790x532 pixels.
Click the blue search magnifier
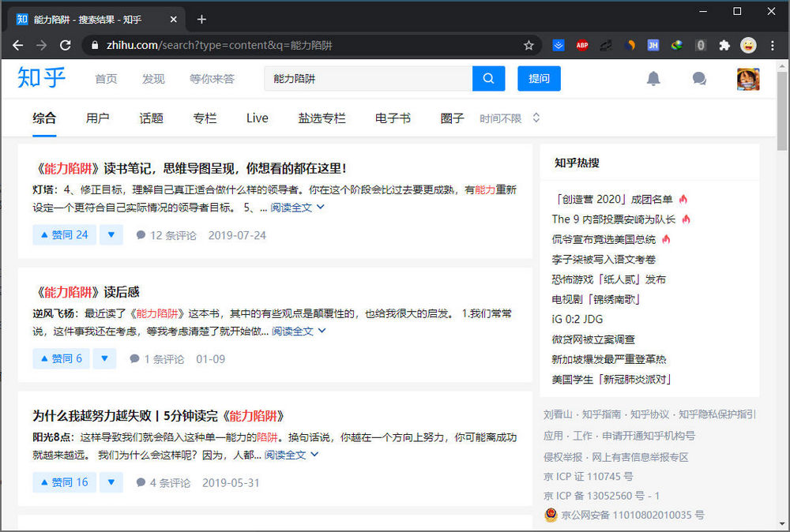point(488,78)
